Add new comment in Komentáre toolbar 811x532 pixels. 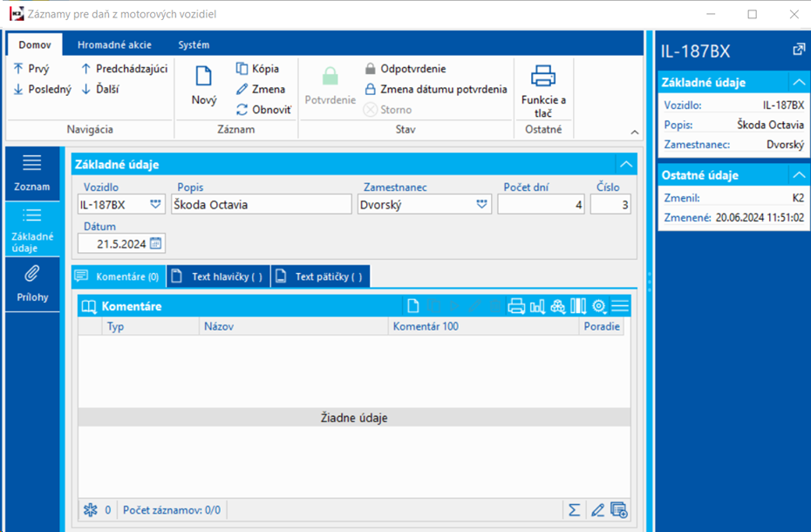[412, 306]
